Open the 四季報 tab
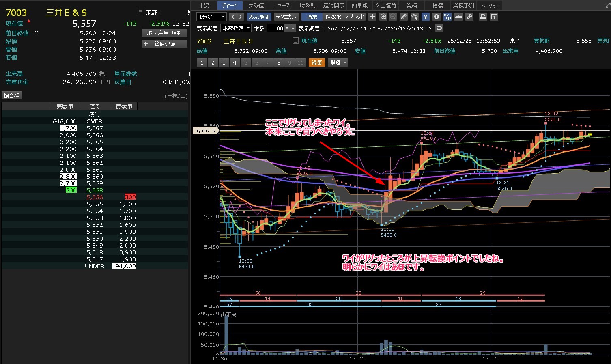The image size is (611, 364). 359,5
